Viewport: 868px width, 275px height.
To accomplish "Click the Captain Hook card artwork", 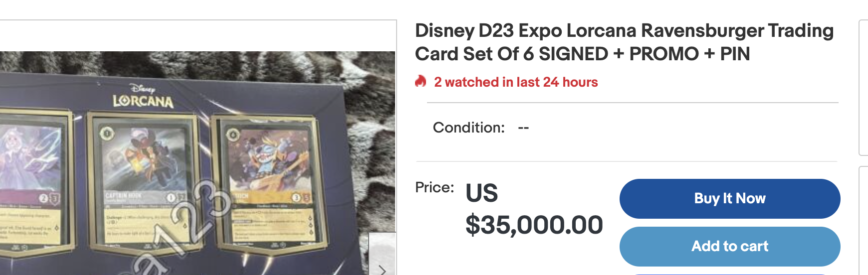I will point(144,159).
